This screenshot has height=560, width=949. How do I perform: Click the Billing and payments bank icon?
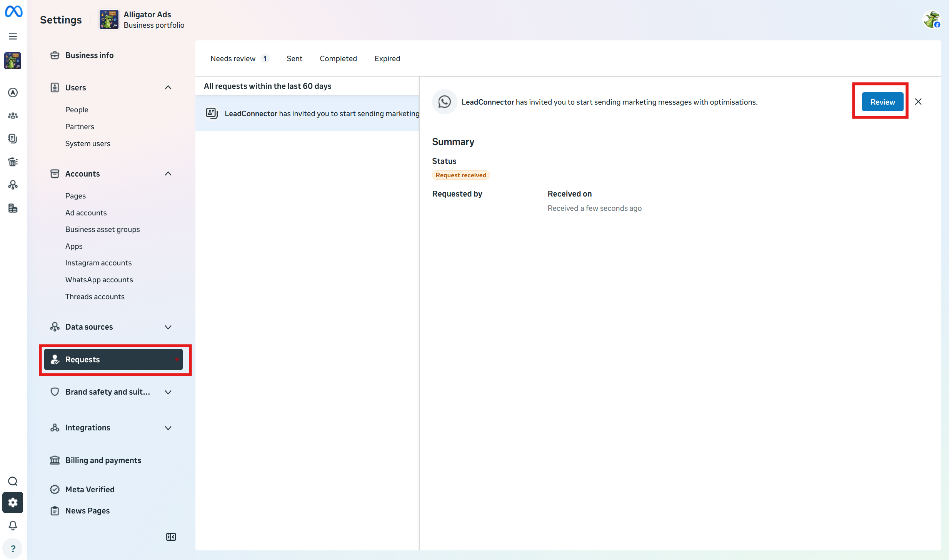tap(55, 460)
